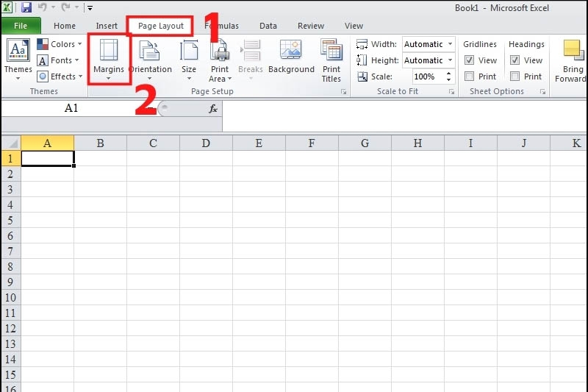This screenshot has width=588, height=392.
Task: Click the Undo arrow icon
Action: click(x=42, y=7)
